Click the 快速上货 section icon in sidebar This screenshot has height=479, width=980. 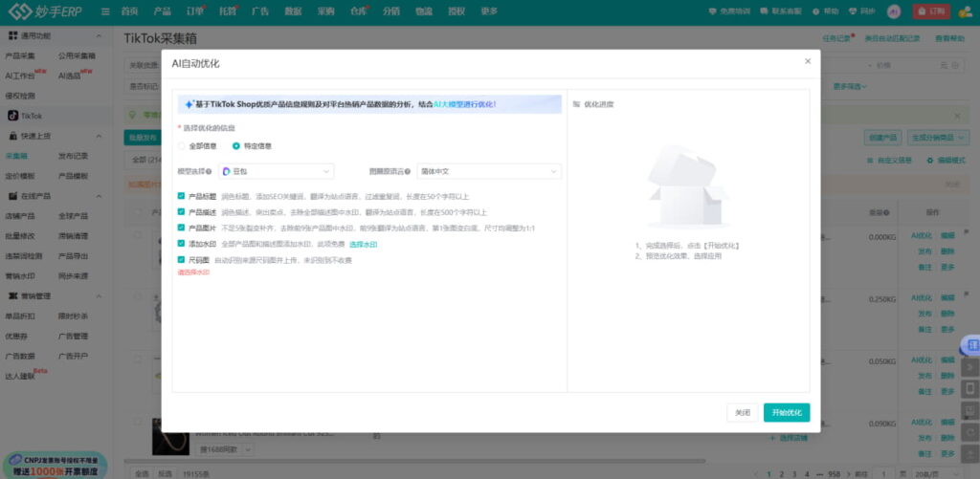click(12, 136)
